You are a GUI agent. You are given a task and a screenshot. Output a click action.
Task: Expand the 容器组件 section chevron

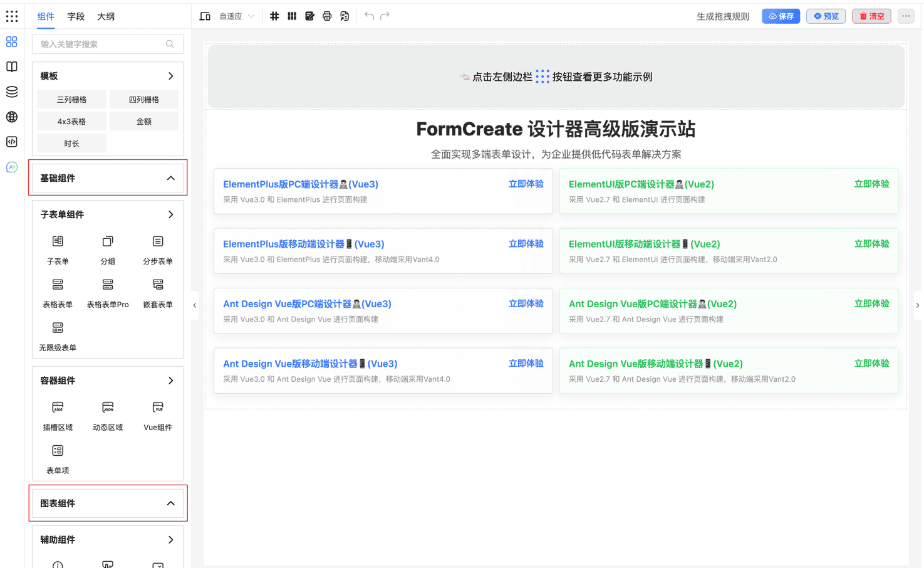click(170, 381)
